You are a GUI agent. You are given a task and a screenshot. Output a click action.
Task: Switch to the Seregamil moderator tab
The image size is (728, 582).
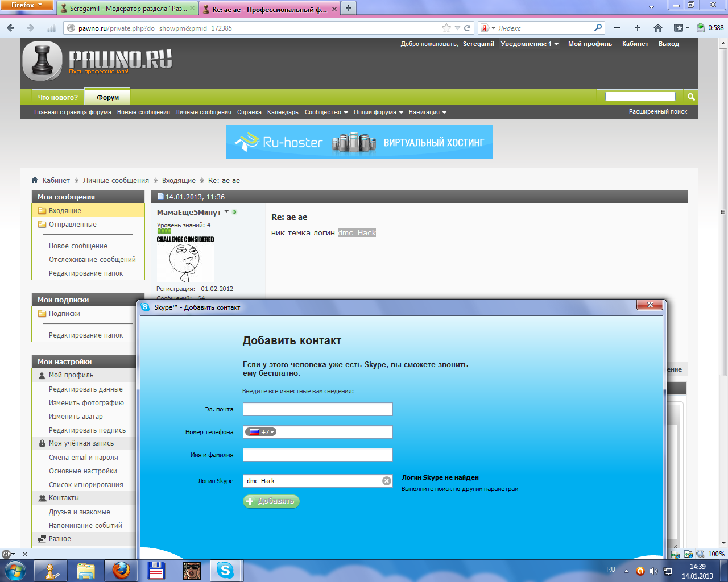[126, 9]
